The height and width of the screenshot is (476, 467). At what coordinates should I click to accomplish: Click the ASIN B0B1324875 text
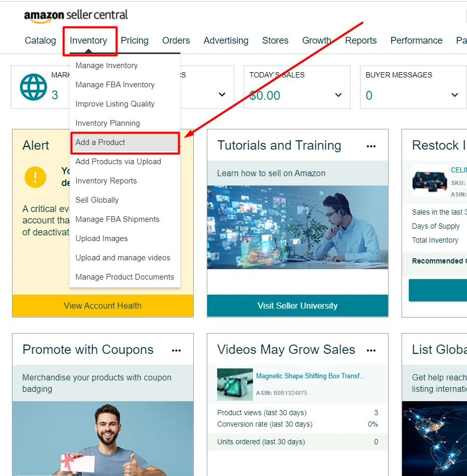click(x=282, y=393)
